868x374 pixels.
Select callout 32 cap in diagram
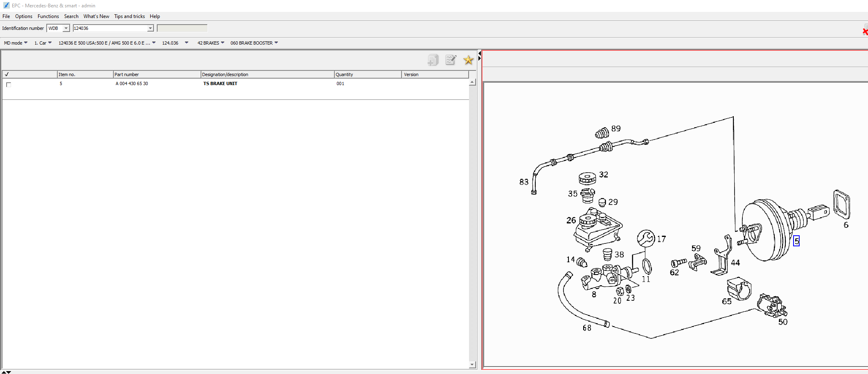click(x=604, y=174)
